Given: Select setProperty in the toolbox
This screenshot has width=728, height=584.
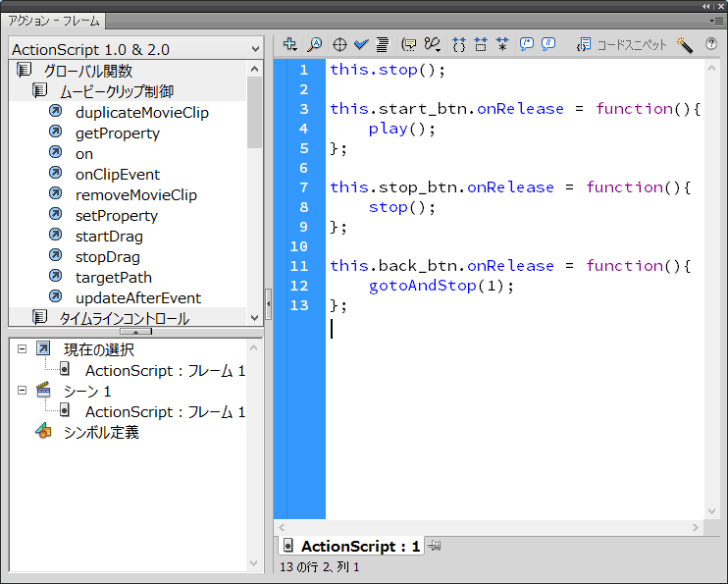Looking at the screenshot, I should click(x=117, y=216).
